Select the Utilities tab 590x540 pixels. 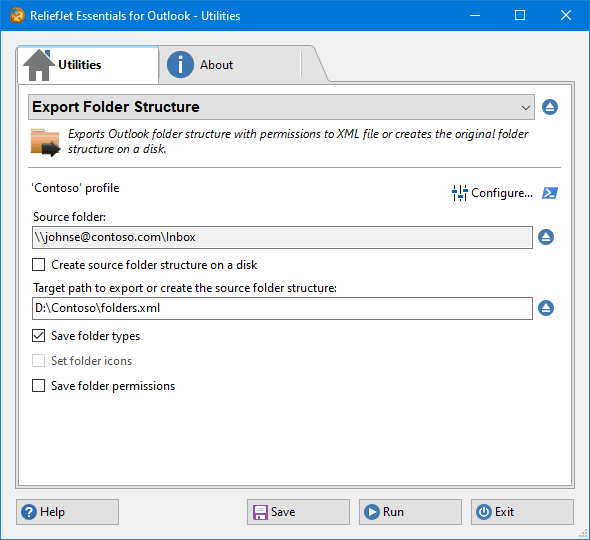(88, 65)
